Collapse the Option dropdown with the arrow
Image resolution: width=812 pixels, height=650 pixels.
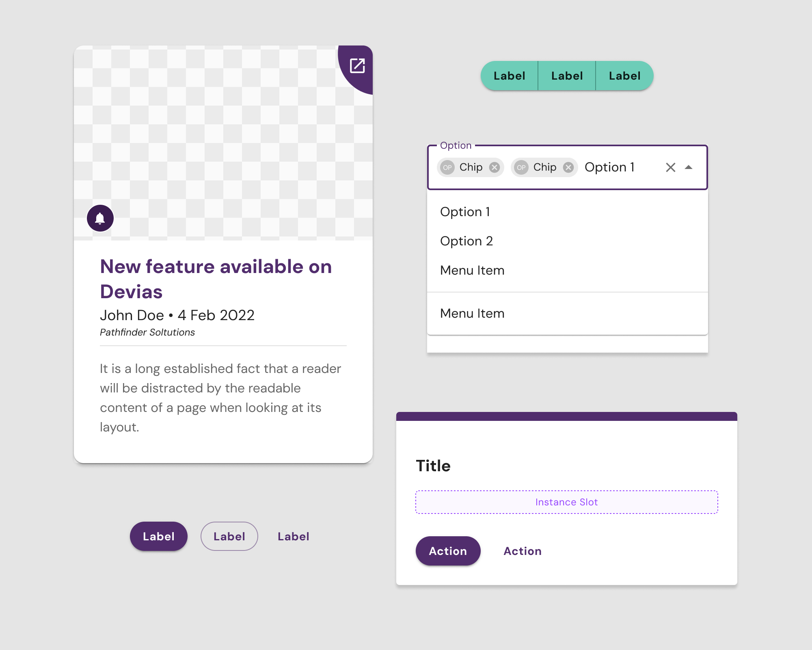point(689,167)
